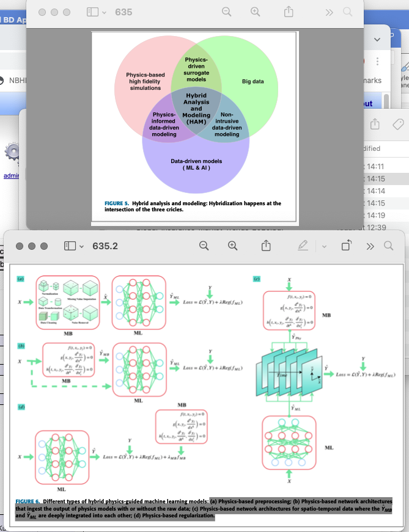Zoom out in the 635 window

[x=226, y=12]
